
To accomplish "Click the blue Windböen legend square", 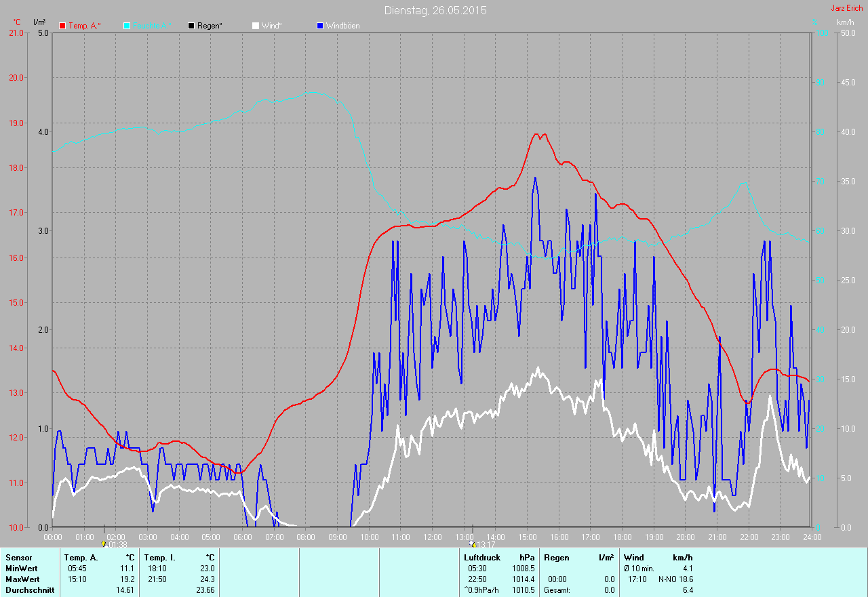I will (320, 26).
